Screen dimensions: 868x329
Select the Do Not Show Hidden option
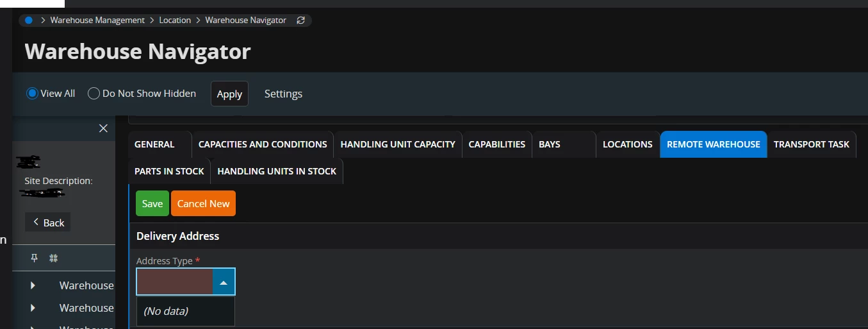click(x=94, y=94)
